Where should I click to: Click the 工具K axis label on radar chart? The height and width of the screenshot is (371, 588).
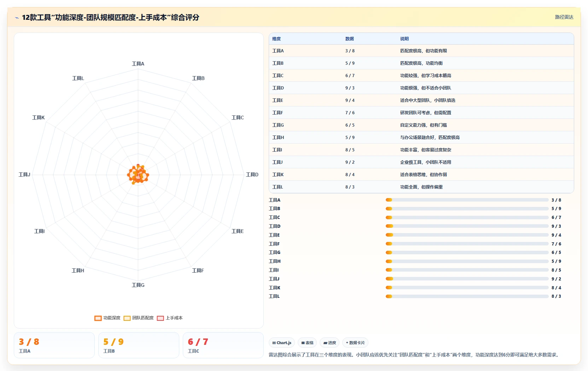pos(39,118)
